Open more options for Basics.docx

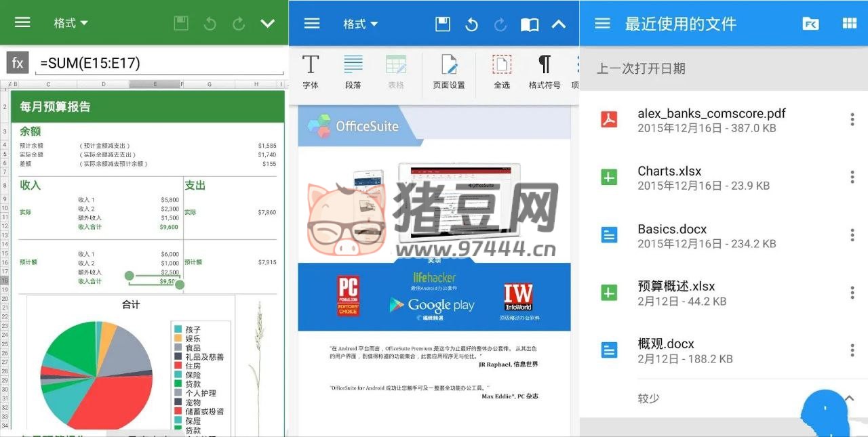(852, 235)
